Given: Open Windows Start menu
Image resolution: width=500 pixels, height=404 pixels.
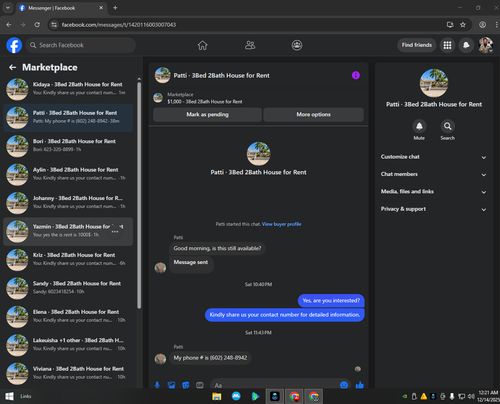Looking at the screenshot, I should pos(9,396).
